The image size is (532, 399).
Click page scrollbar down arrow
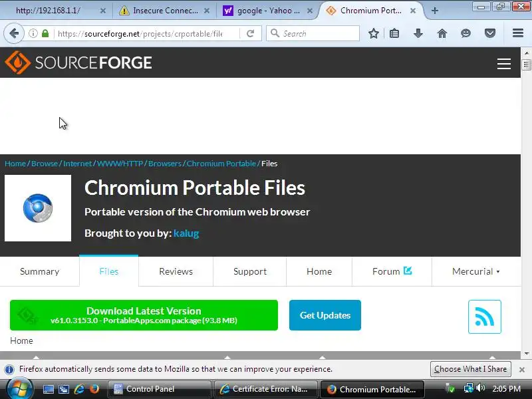pos(526,354)
